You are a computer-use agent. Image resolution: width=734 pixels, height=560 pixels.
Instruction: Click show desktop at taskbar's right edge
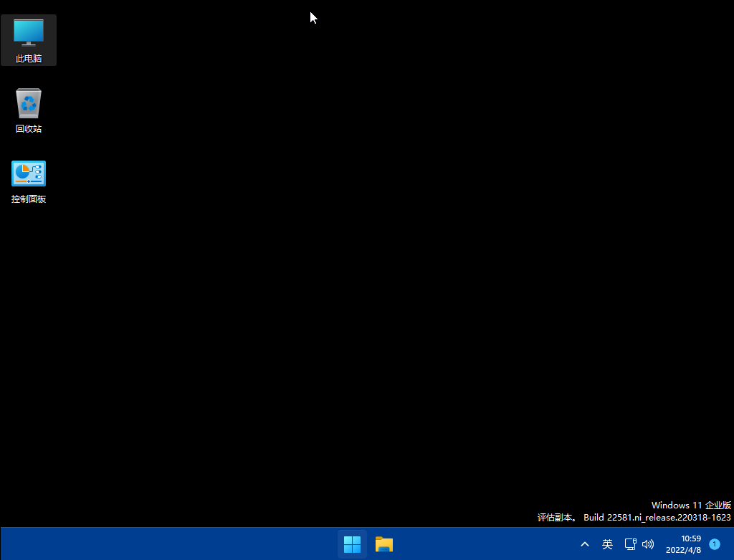[x=731, y=544]
